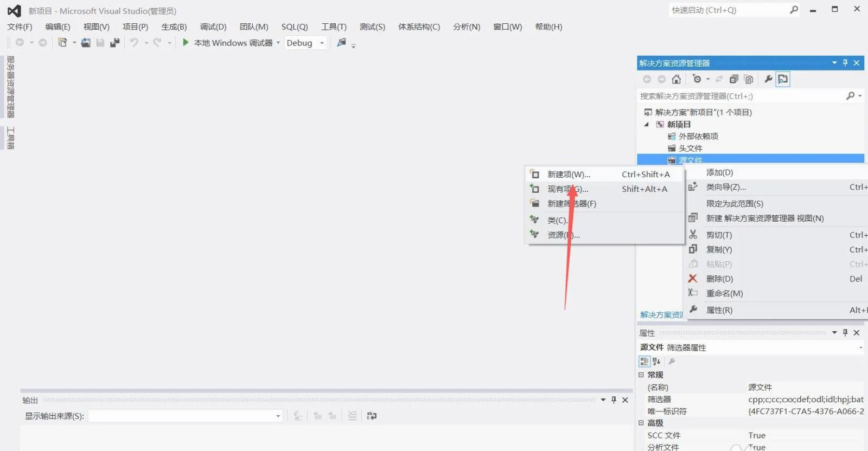This screenshot has height=451, width=868.
Task: Collapse the 新项目 project tree node
Action: click(x=646, y=124)
